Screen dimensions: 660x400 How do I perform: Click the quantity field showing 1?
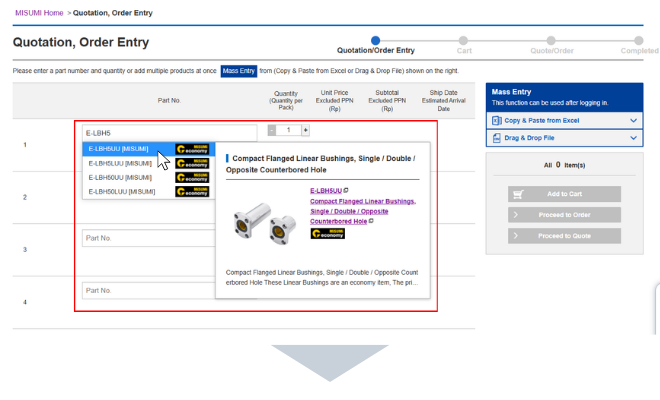(289, 130)
